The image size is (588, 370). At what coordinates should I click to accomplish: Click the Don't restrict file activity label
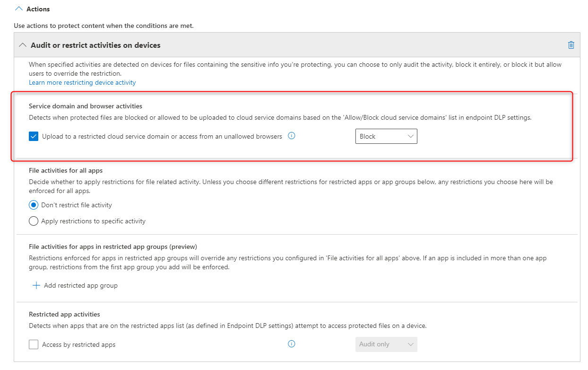click(77, 205)
